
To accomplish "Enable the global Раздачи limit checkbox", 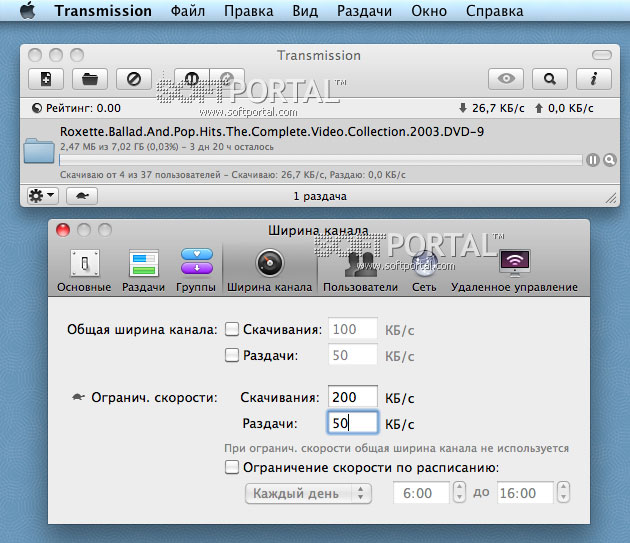I will point(232,355).
